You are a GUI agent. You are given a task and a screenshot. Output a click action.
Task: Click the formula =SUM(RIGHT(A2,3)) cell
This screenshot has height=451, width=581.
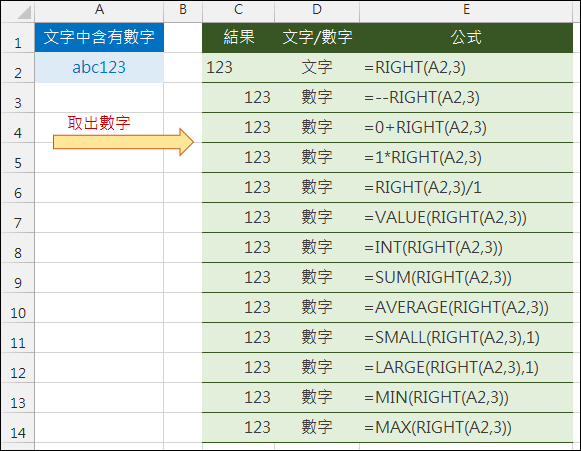pyautogui.click(x=466, y=278)
